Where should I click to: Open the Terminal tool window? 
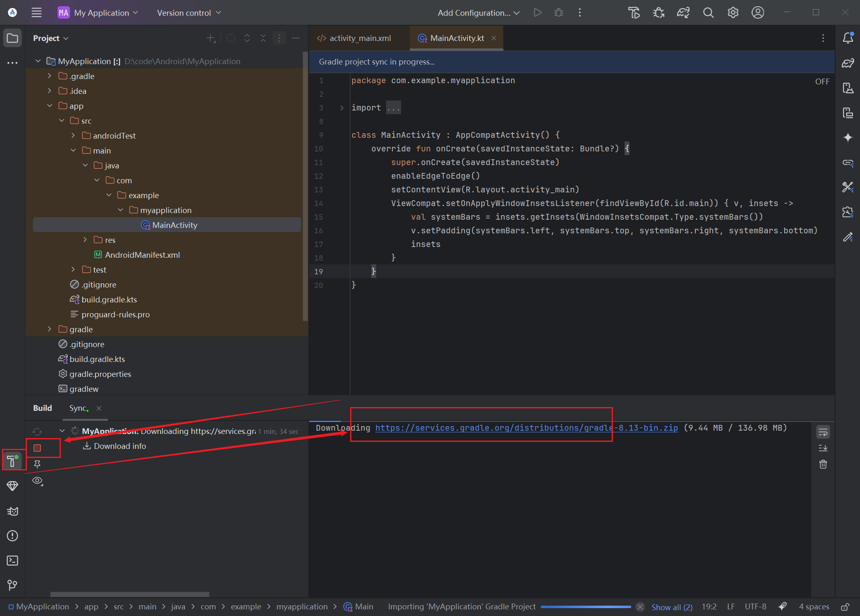coord(12,561)
